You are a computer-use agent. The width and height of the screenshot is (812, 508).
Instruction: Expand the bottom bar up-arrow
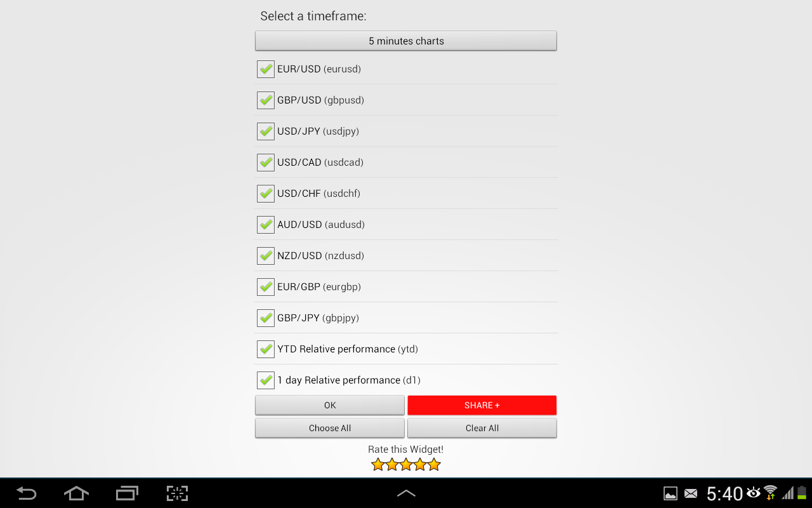click(406, 493)
